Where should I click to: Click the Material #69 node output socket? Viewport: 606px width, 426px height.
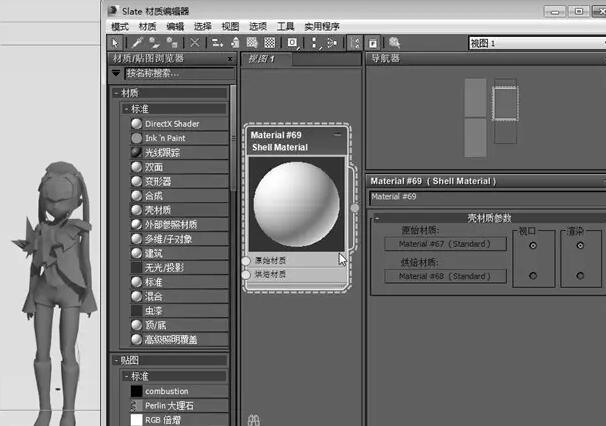click(x=354, y=208)
